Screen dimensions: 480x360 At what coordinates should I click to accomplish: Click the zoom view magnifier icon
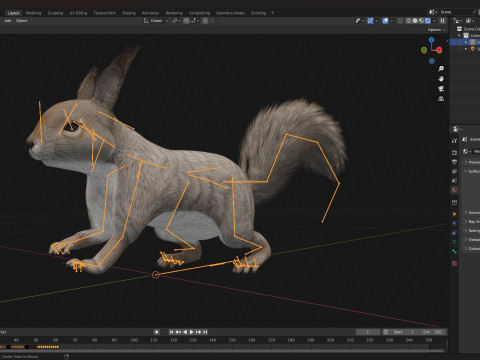pos(441,69)
